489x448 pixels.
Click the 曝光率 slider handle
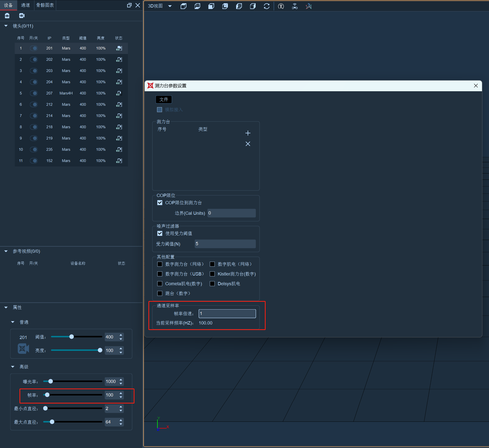point(50,381)
